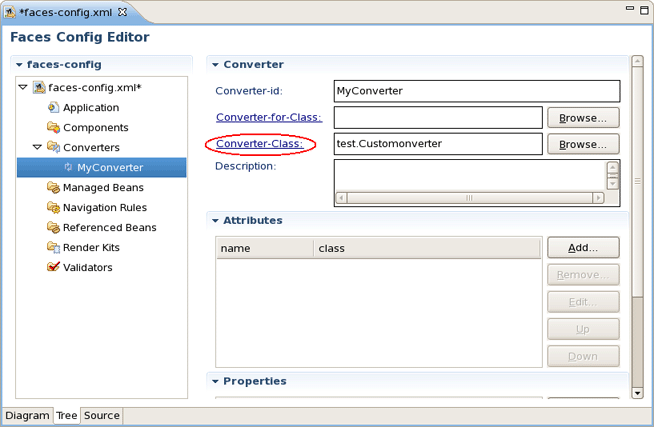Focus the Converter-id input field
Screen dimensions: 654x427
477,91
